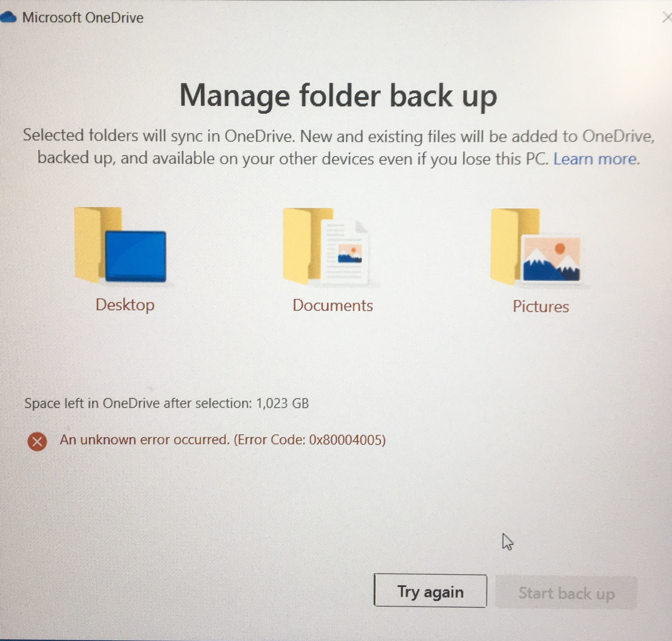Click the red error X icon
This screenshot has width=672, height=641.
(37, 441)
